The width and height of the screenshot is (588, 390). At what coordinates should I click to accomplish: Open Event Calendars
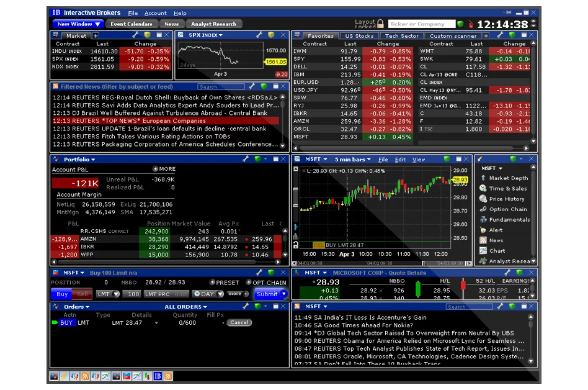click(x=131, y=24)
